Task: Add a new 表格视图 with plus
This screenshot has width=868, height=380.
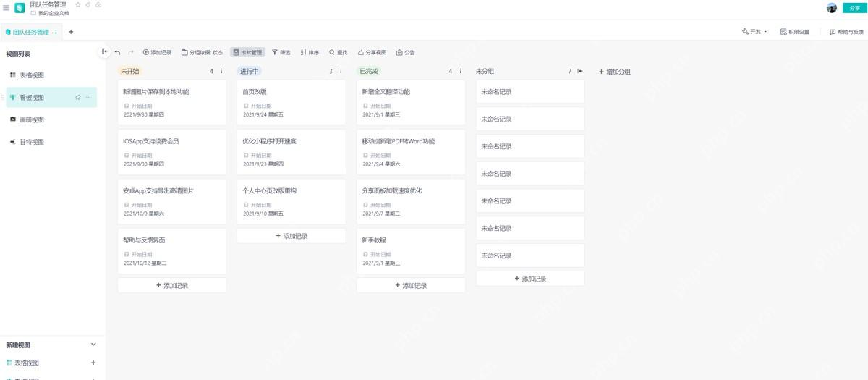Action: point(93,363)
